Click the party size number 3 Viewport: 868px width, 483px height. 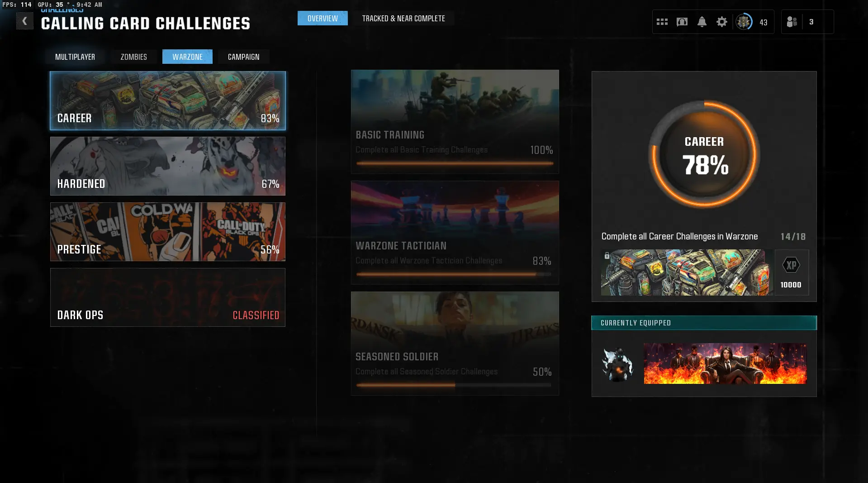pyautogui.click(x=811, y=22)
